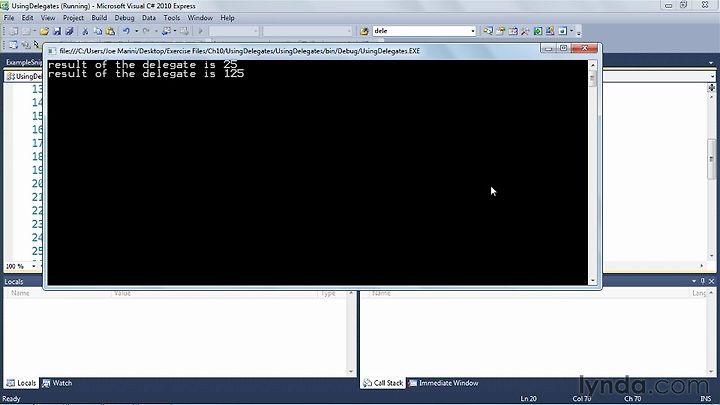Click the Save All icon
The width and height of the screenshot is (720, 405).
(x=69, y=31)
